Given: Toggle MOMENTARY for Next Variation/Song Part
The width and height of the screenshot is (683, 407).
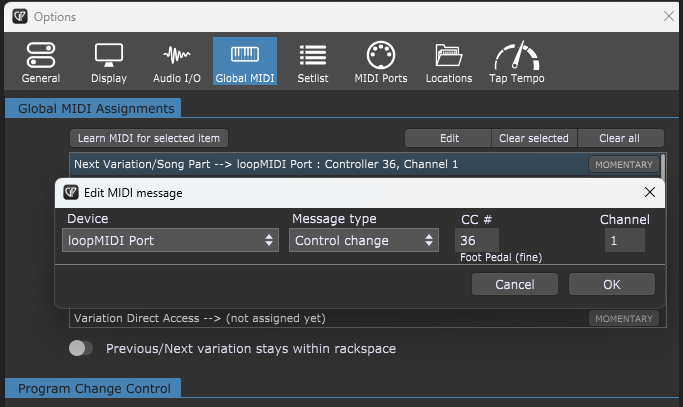Looking at the screenshot, I should (623, 164).
